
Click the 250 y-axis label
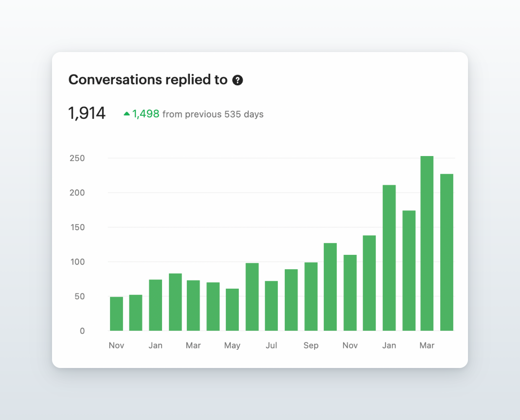point(77,158)
